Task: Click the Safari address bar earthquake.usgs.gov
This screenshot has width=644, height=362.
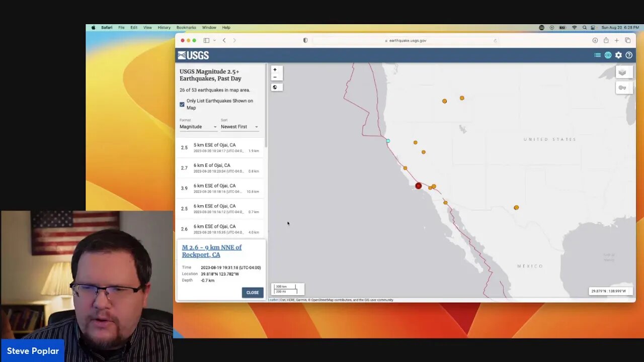Action: [x=405, y=40]
